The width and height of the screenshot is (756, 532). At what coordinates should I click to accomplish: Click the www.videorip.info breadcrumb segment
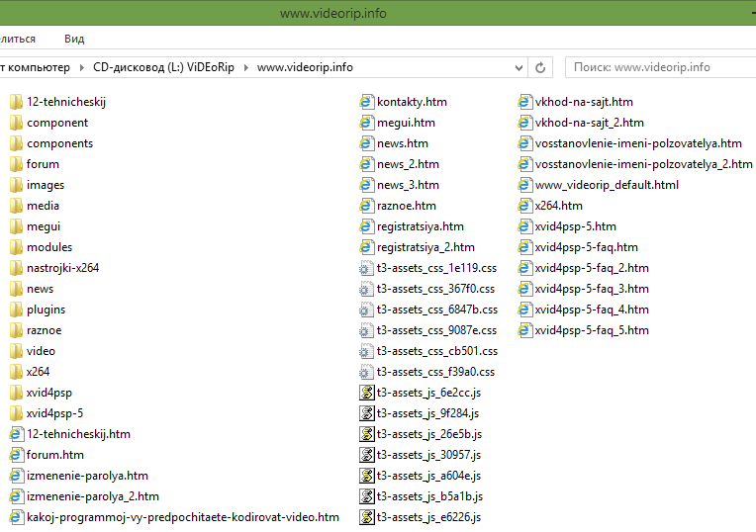(305, 67)
